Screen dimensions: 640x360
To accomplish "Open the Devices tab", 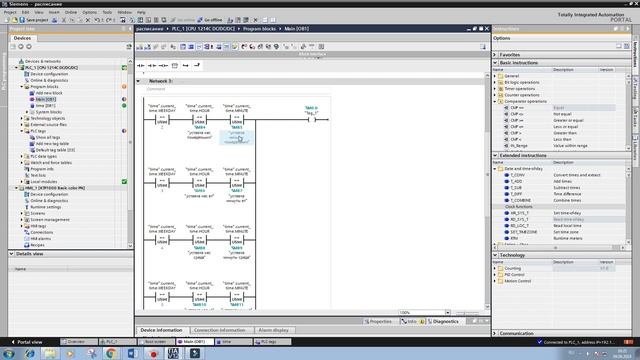I will (x=22, y=38).
